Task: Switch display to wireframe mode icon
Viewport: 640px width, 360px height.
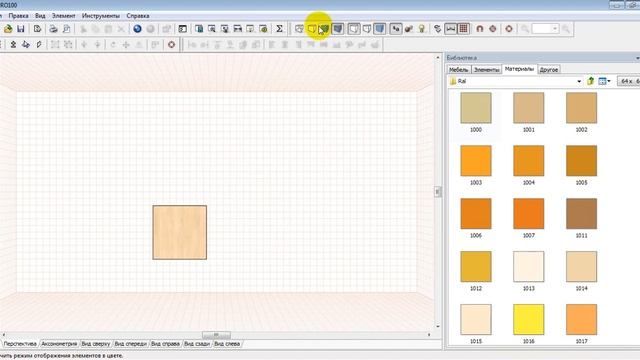Action: [299, 29]
